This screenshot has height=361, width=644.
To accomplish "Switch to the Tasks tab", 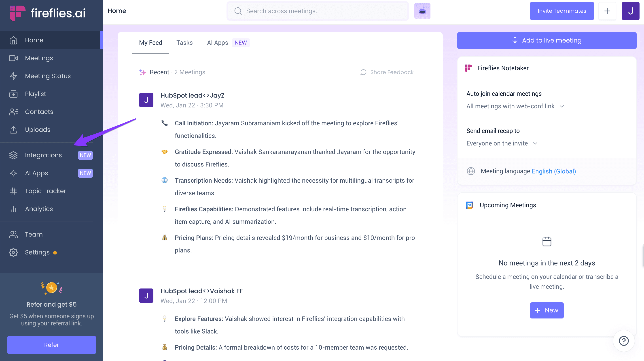I will pos(184,43).
